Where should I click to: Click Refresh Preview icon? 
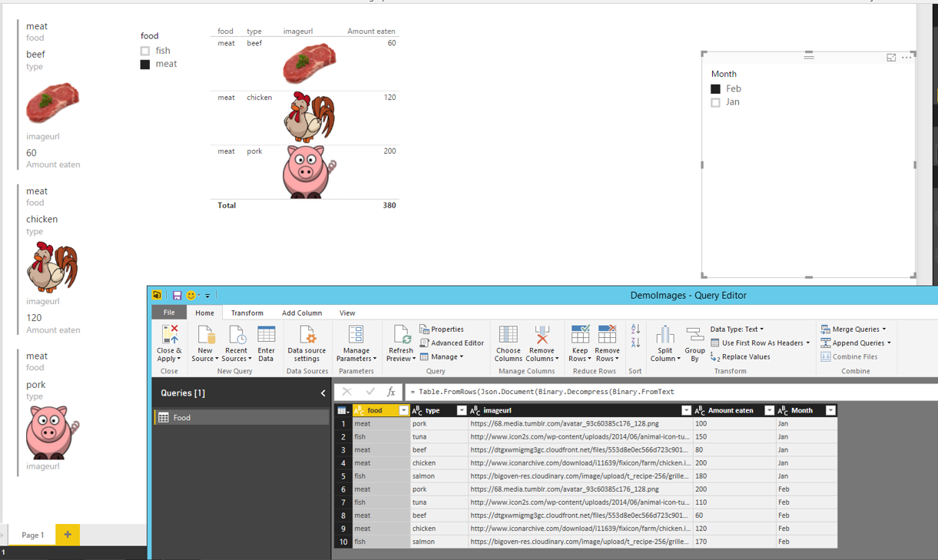400,335
